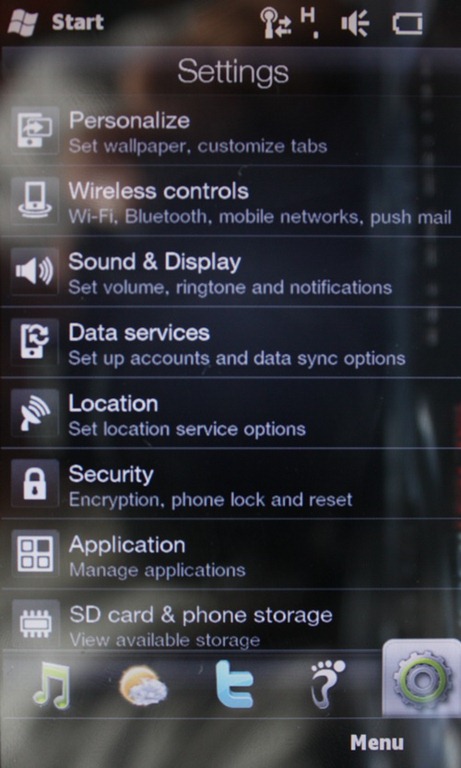Select the Application grid icon

(34, 554)
